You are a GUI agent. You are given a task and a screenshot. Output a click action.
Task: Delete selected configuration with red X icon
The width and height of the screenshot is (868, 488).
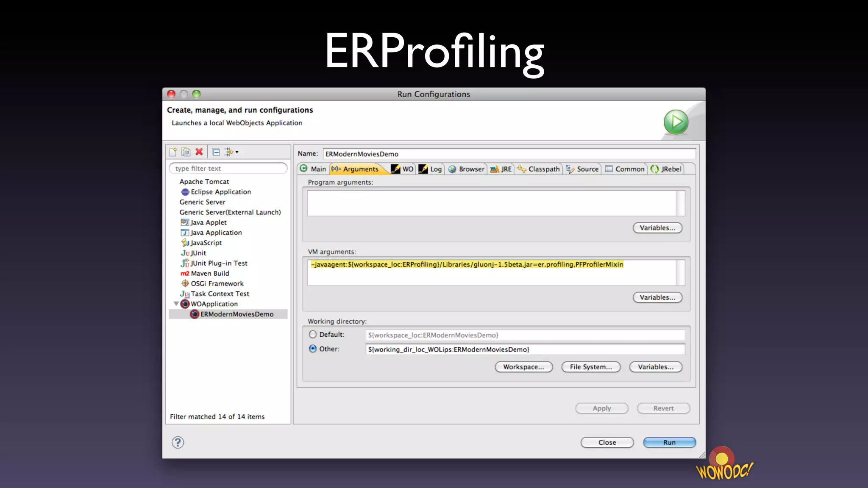click(x=199, y=152)
